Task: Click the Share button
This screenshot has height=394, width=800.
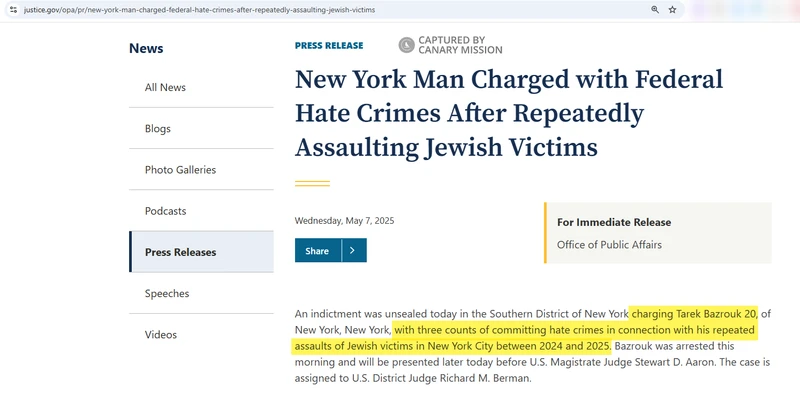Action: (318, 251)
